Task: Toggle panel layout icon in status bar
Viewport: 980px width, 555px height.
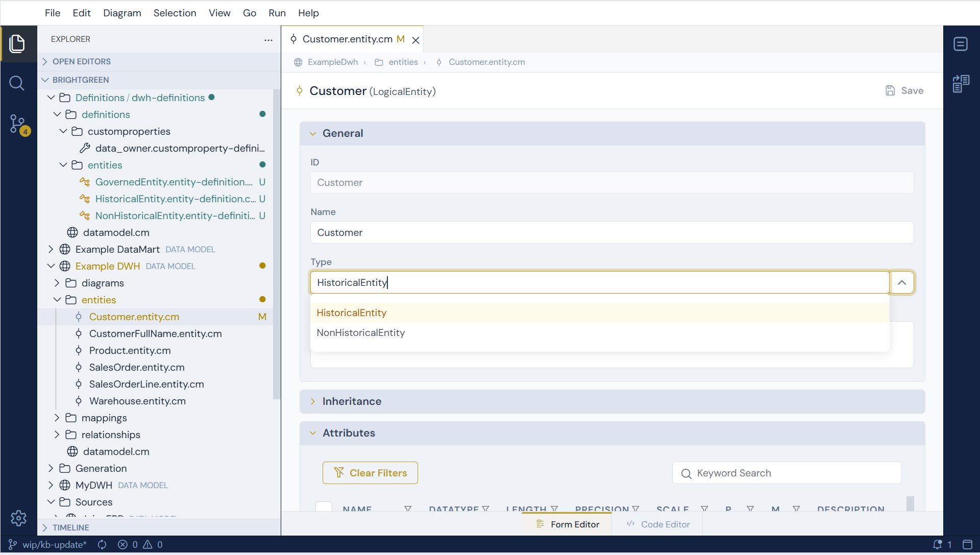Action: 967,545
